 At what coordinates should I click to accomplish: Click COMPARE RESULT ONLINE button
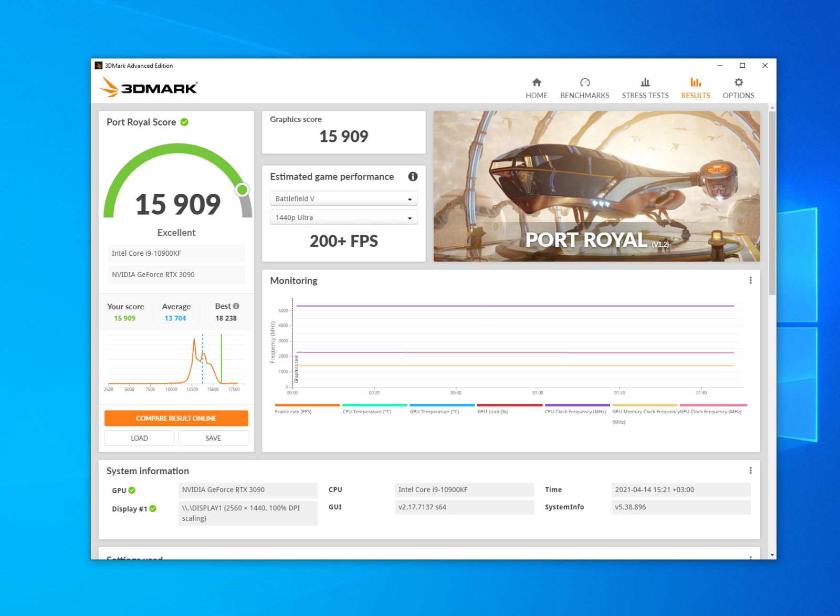point(176,418)
